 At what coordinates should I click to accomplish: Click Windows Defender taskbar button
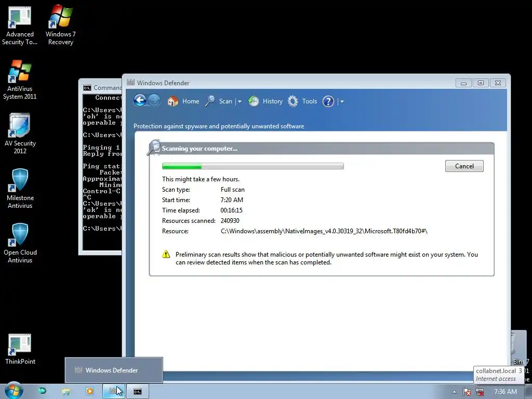pyautogui.click(x=114, y=391)
